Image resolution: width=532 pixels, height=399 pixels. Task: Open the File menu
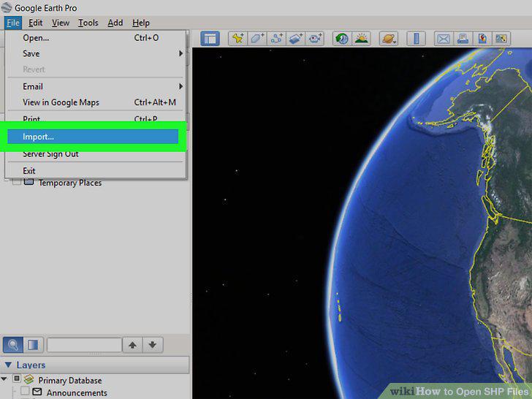pyautogui.click(x=13, y=23)
